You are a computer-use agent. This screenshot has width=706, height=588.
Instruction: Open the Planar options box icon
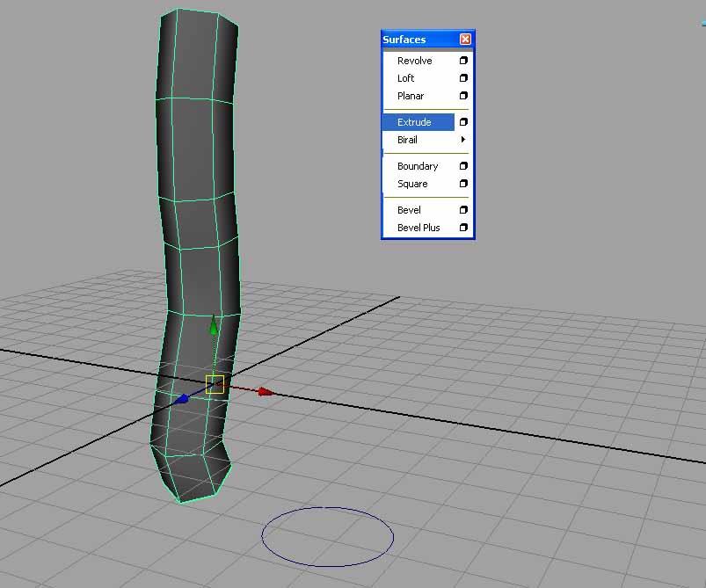463,96
